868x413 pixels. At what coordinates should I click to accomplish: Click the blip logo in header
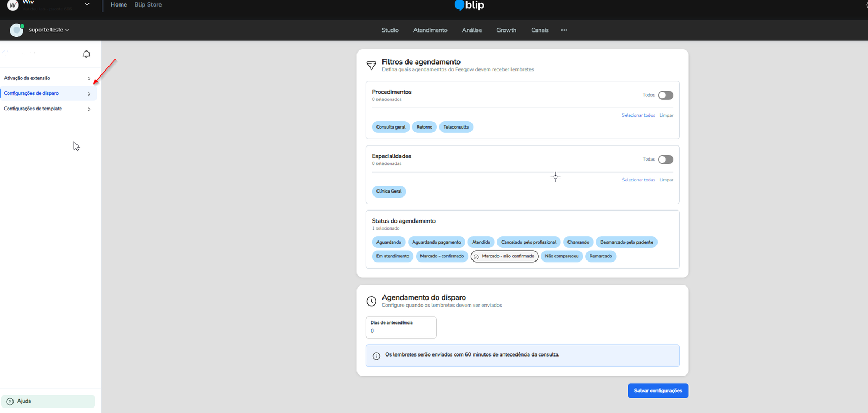(x=469, y=5)
